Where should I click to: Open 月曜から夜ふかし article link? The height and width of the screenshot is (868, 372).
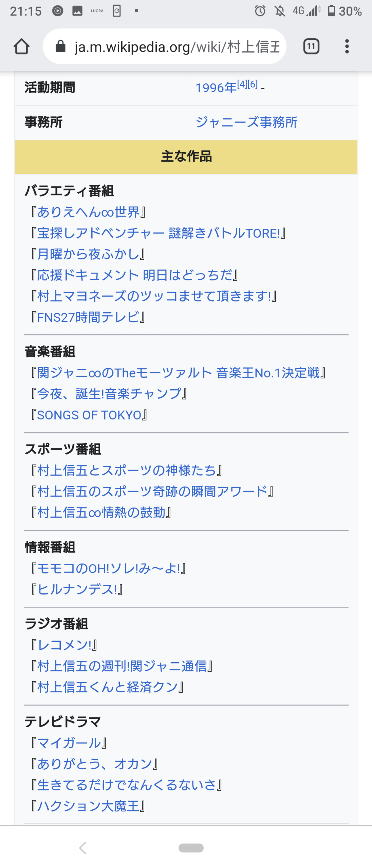coord(88,254)
